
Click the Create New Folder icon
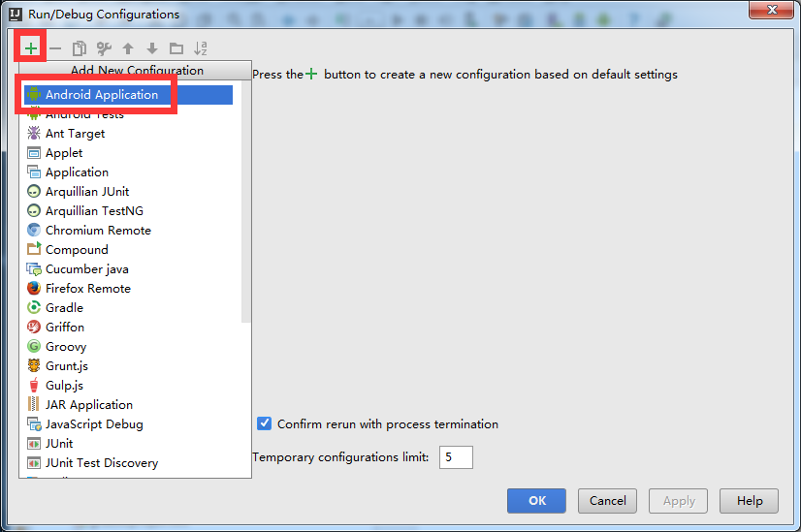176,48
